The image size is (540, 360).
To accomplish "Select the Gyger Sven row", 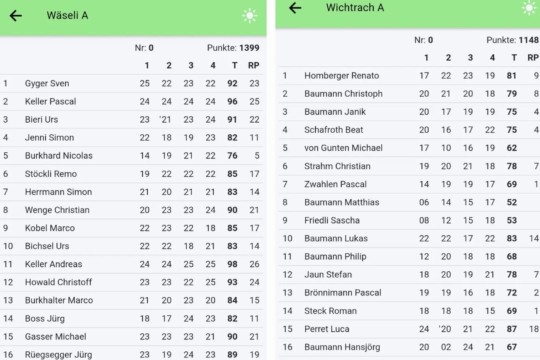I will click(x=132, y=83).
